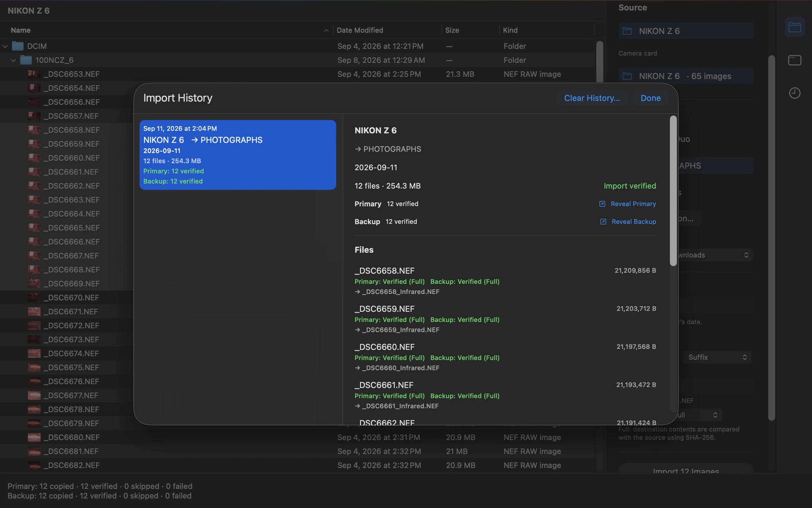This screenshot has height=508, width=812.
Task: Open the dropdown ending in 'wnloads'
Action: pyautogui.click(x=715, y=255)
